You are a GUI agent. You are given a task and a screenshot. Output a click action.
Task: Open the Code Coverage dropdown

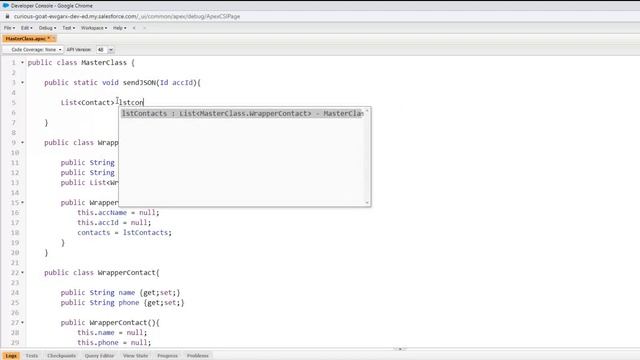(34, 49)
